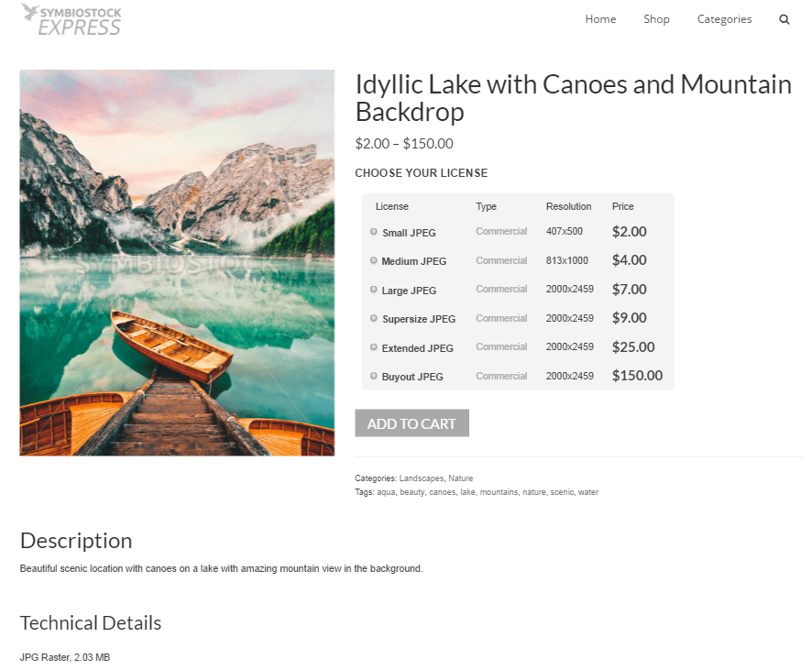Select the Extended JPEG license radio

pyautogui.click(x=373, y=346)
